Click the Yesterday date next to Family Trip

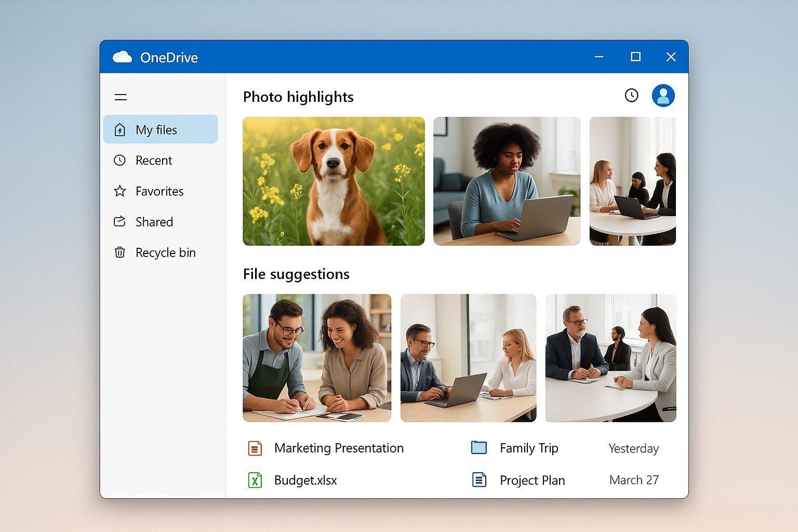[633, 448]
